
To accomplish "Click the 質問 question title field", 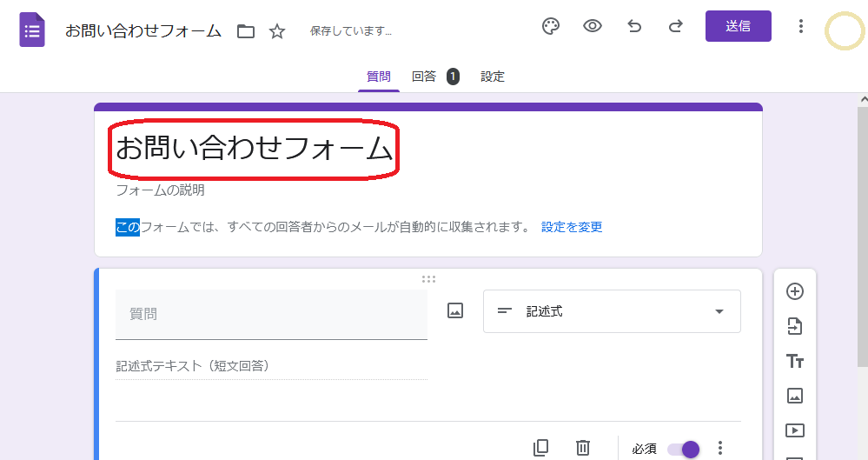I will point(271,314).
